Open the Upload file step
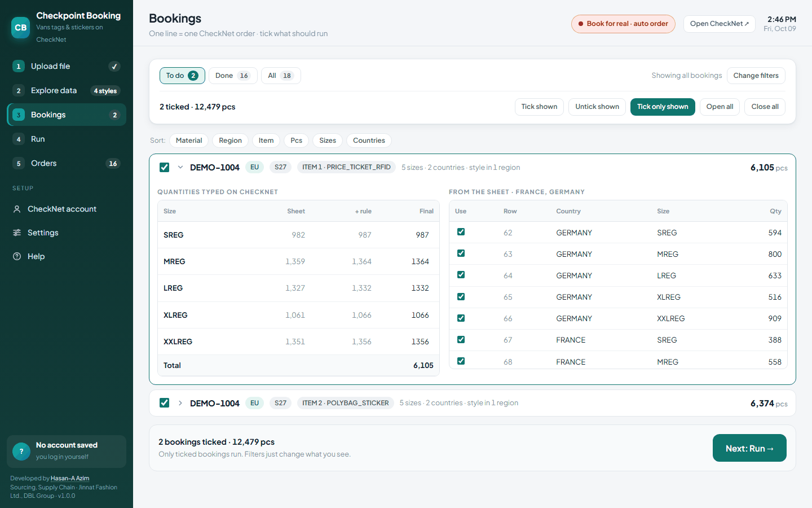 tap(67, 67)
